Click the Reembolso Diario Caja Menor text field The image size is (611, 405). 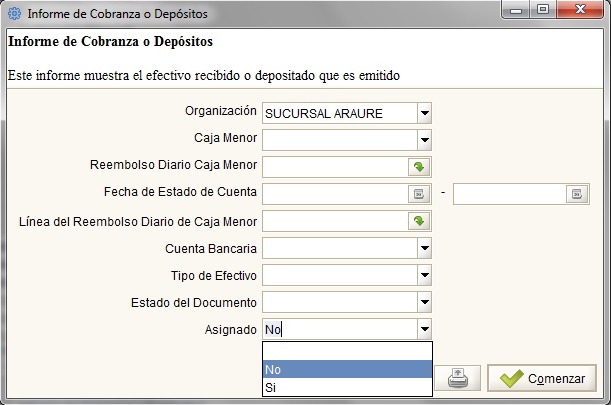pyautogui.click(x=335, y=167)
